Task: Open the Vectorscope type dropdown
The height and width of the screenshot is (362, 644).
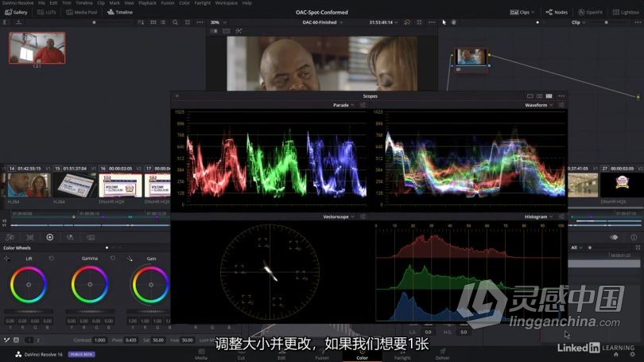Action: pyautogui.click(x=339, y=216)
